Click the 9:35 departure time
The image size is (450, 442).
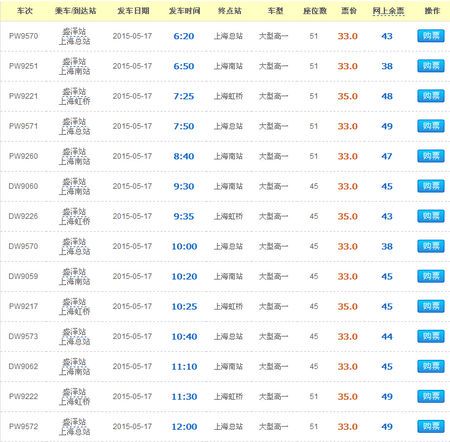point(184,216)
